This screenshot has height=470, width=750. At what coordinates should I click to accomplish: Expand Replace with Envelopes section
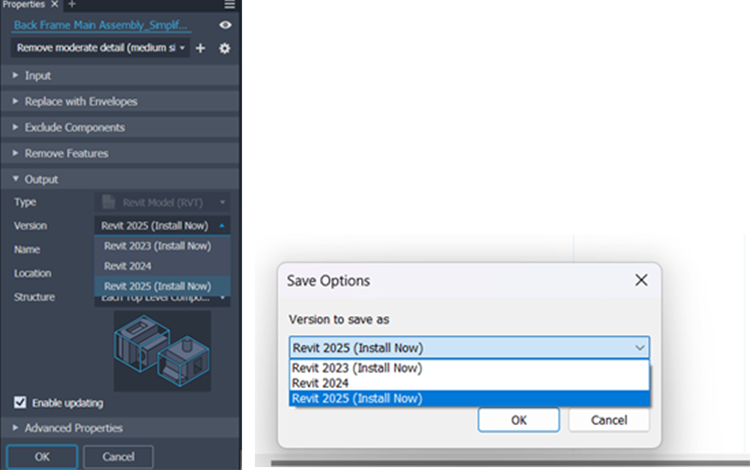(x=120, y=101)
